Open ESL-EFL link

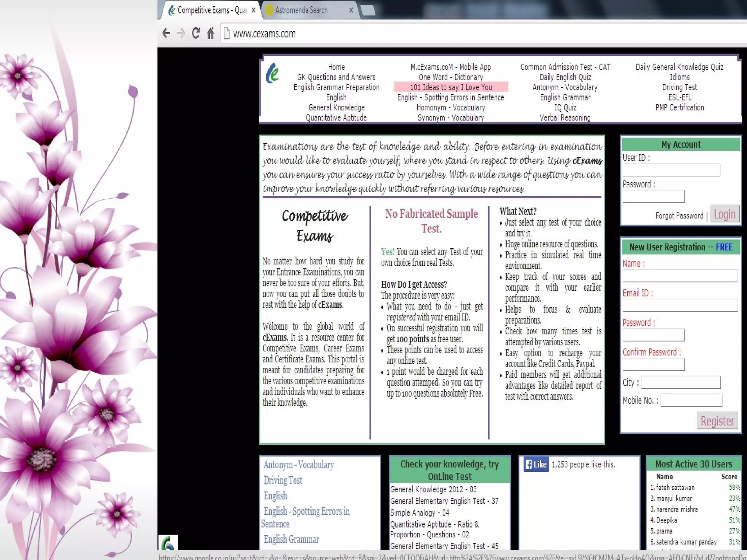coord(680,97)
